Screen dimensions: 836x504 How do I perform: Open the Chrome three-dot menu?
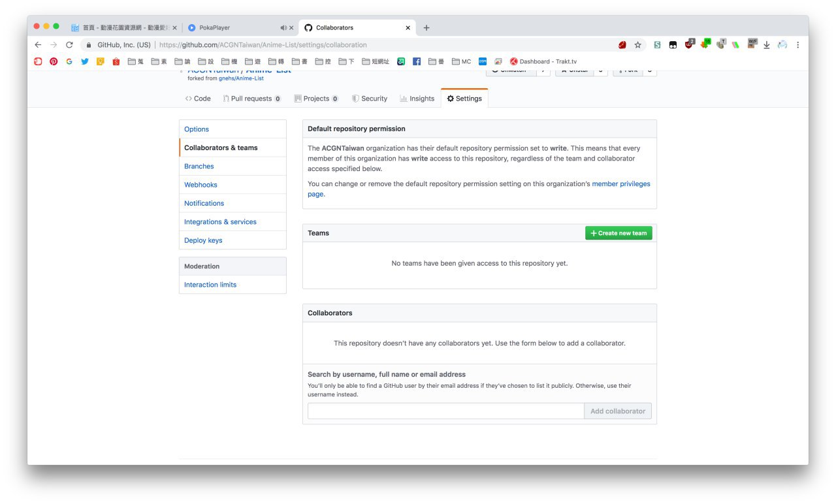(797, 45)
